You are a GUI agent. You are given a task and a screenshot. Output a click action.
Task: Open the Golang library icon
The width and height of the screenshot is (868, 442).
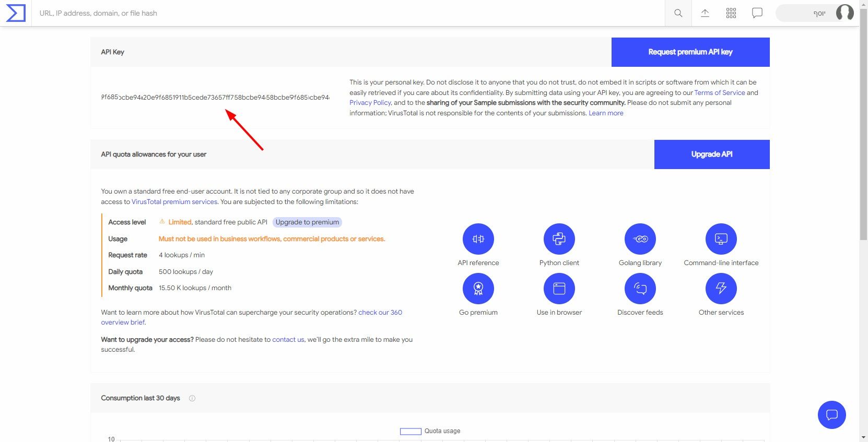(640, 239)
